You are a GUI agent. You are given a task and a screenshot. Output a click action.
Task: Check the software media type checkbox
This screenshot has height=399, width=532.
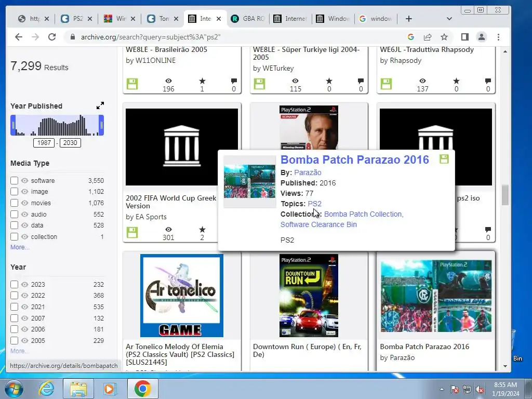[14, 180]
